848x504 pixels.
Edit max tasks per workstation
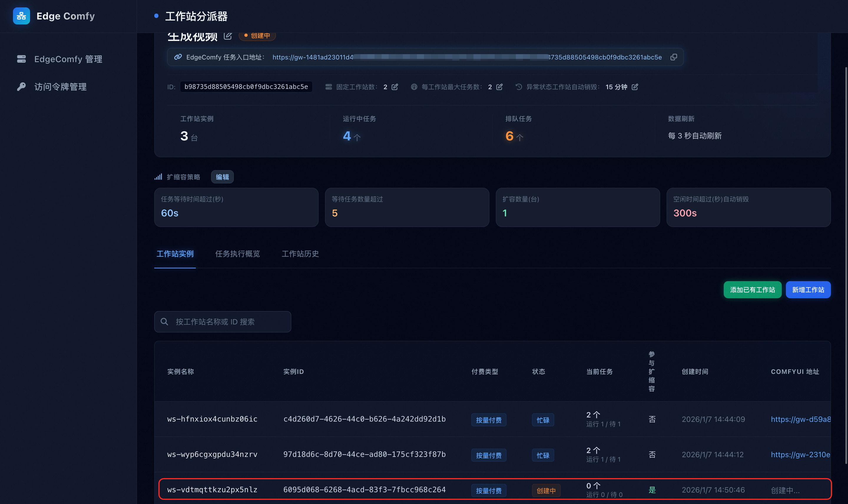[x=499, y=87]
